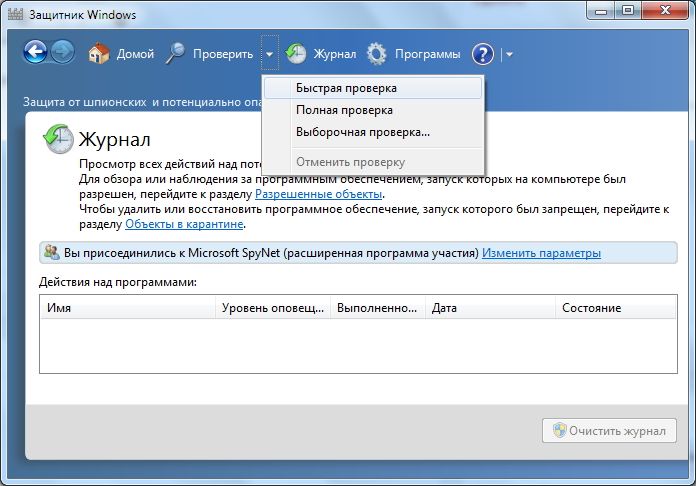Pick Выборочная проверка... option
Viewport: 696px width, 486px height.
coord(363,132)
